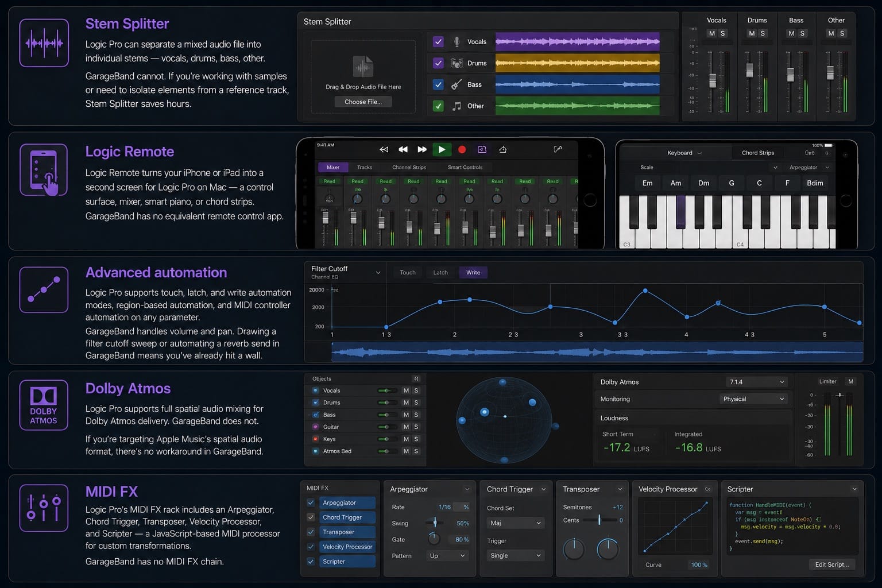Click the metronome icon in Logic Remote transport
Image resolution: width=882 pixels, height=588 pixels.
click(502, 149)
